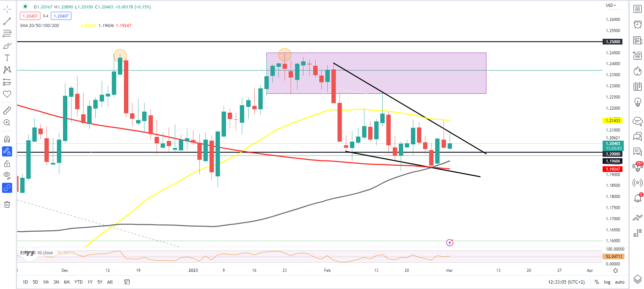
Task: Select the SMA 20/50/100/200 indicator legend
Action: coord(39,25)
